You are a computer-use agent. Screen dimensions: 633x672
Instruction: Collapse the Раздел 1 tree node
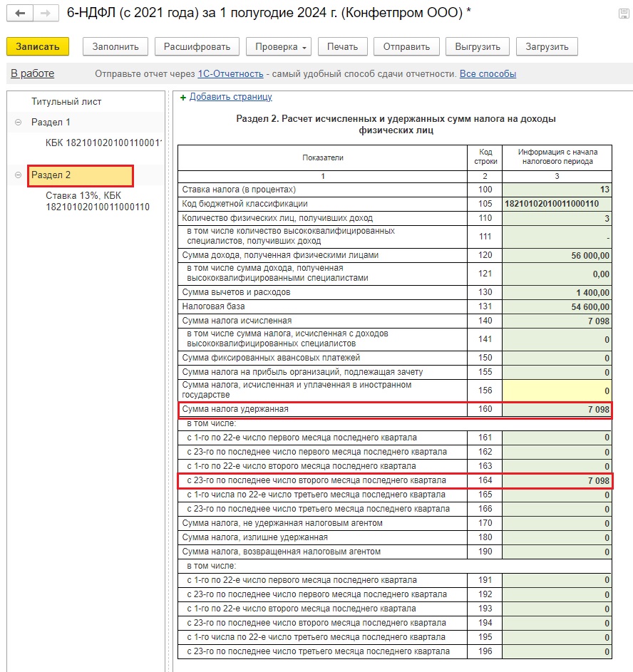(18, 122)
